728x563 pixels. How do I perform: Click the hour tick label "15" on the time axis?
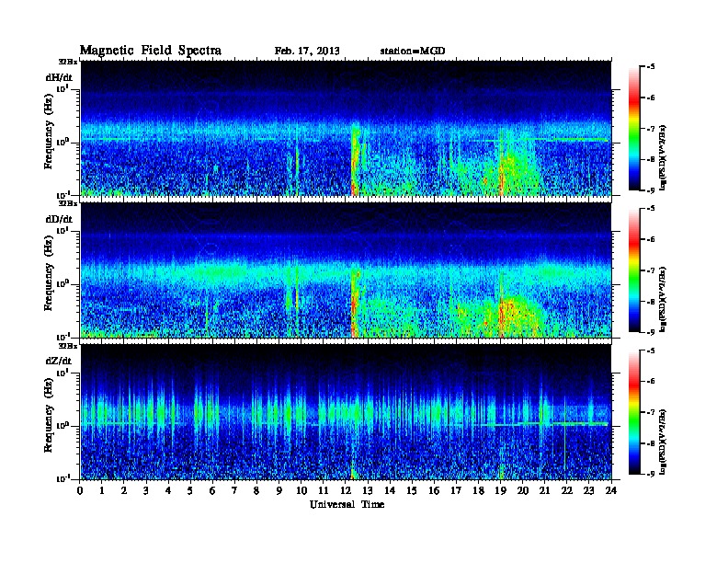(412, 490)
